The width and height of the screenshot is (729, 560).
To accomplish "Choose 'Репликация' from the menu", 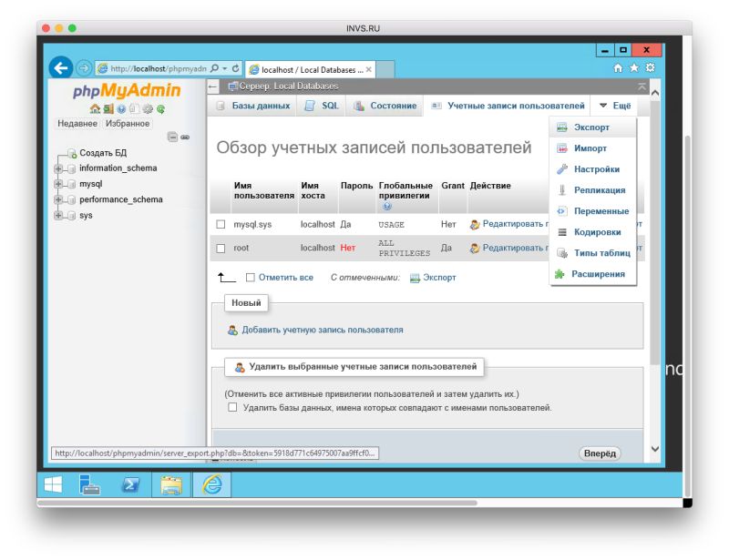I will coord(593,190).
